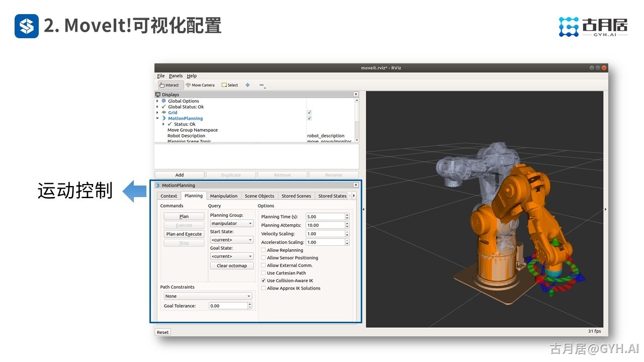
Task: Collapse left panels using view-edge arrow
Action: [363, 209]
